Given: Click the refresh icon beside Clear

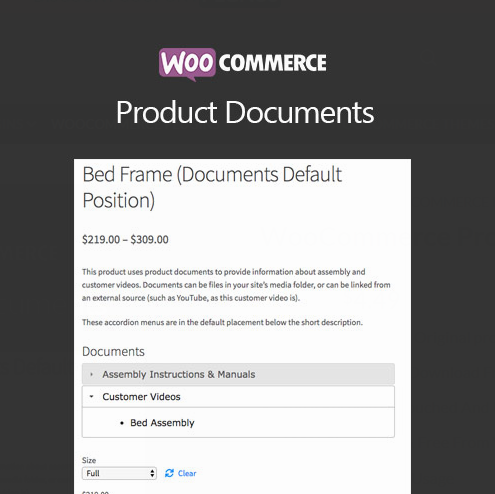Looking at the screenshot, I should 169,473.
